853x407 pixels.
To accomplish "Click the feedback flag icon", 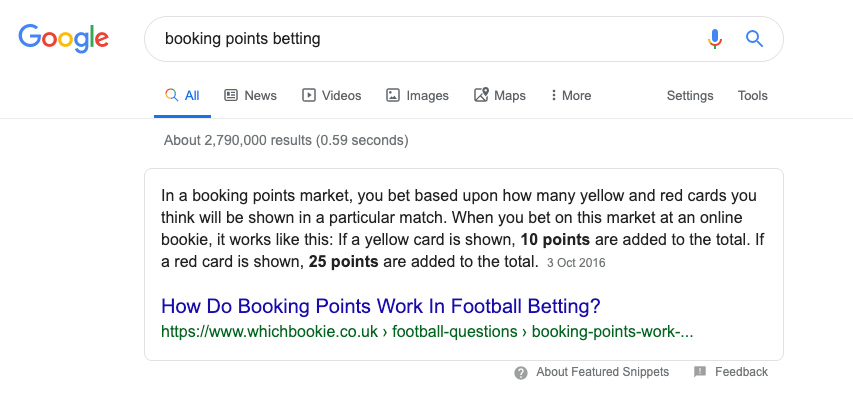I will tap(700, 372).
